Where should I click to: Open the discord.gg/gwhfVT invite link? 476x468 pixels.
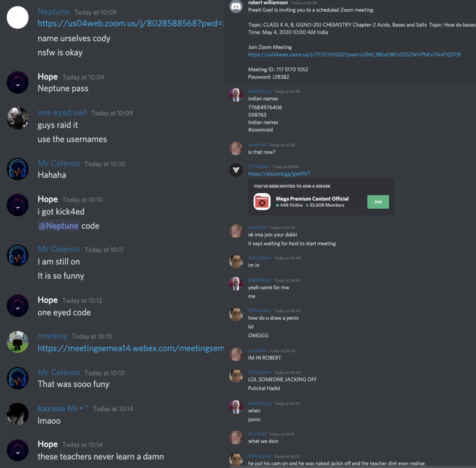[279, 174]
